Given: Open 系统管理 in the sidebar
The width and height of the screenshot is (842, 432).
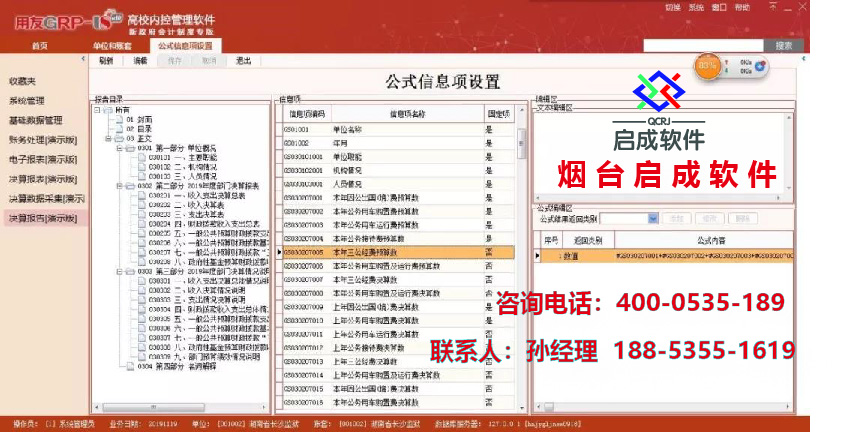Looking at the screenshot, I should click(27, 100).
